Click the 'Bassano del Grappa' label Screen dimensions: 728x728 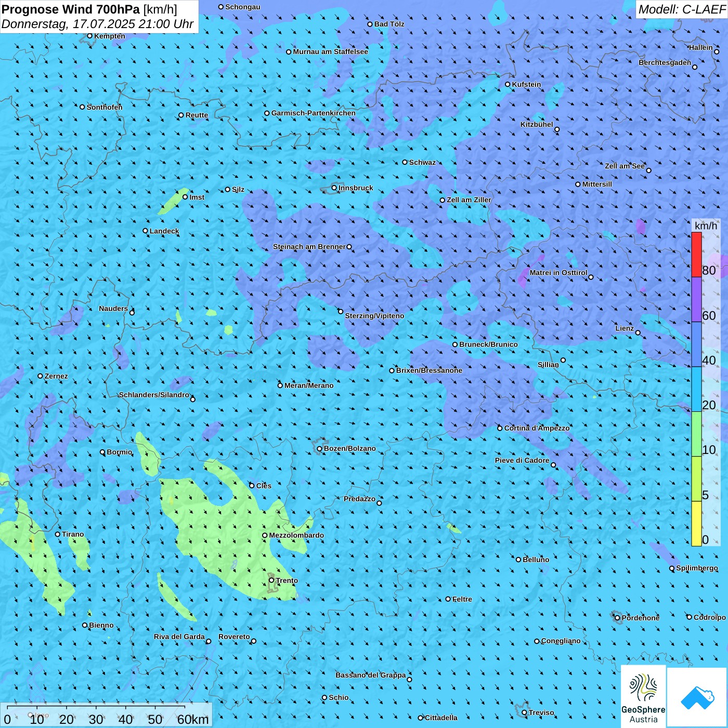[x=371, y=675]
